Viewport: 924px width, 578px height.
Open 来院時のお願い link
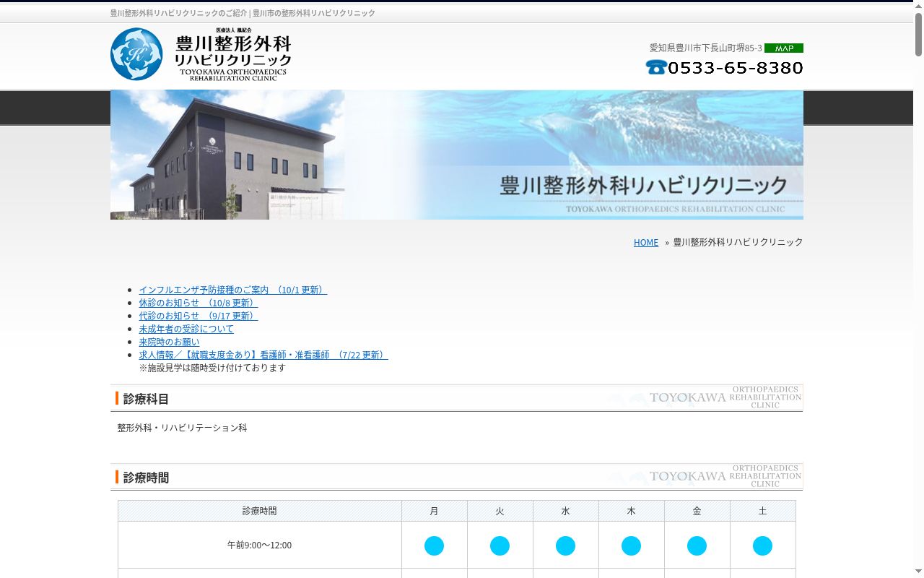tap(169, 342)
